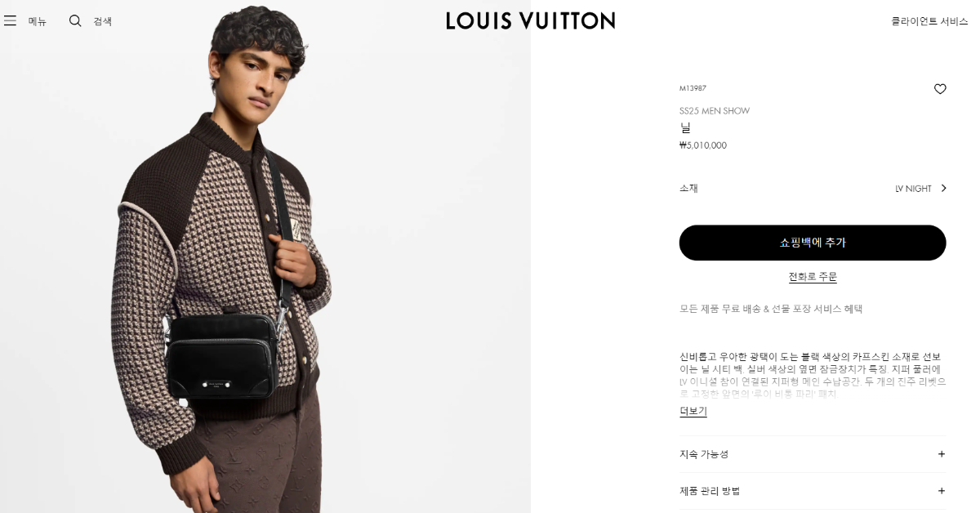Select the 소재 material row
980x513 pixels.
813,188
